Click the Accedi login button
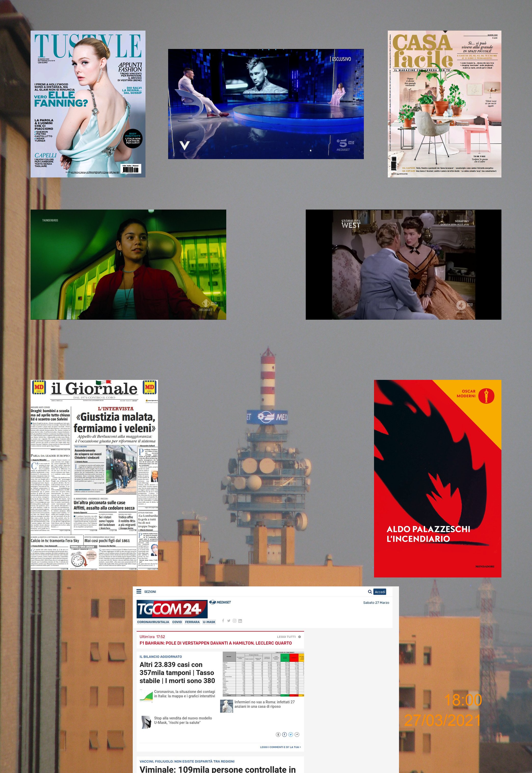This screenshot has width=532, height=773. point(380,591)
